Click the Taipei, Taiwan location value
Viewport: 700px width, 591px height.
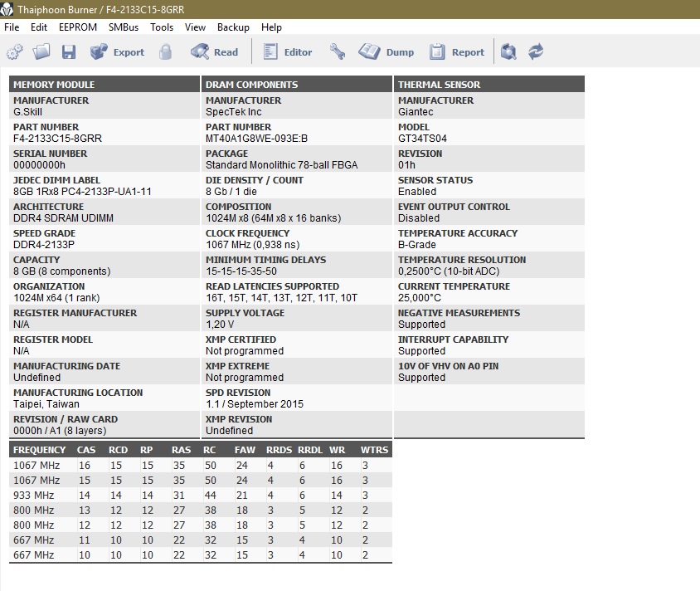(x=46, y=404)
